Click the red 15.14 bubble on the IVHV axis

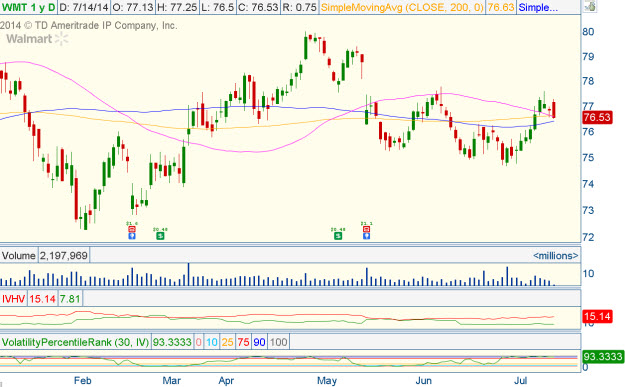pyautogui.click(x=597, y=316)
